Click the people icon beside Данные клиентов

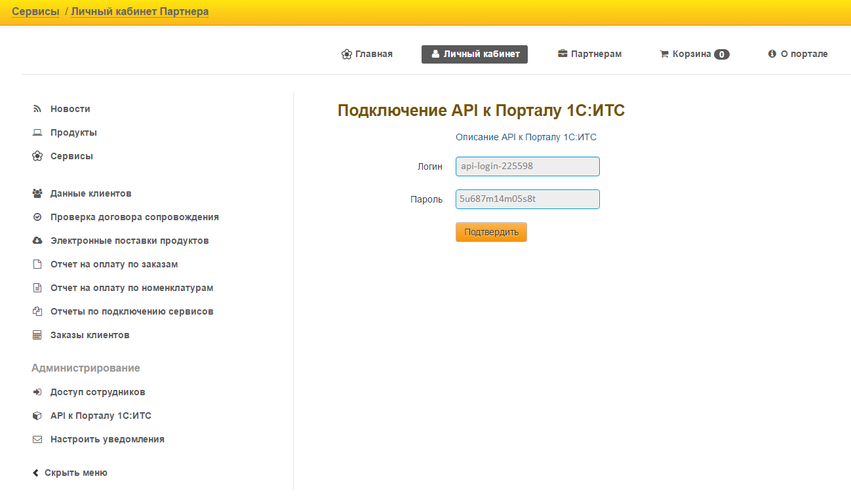point(37,193)
